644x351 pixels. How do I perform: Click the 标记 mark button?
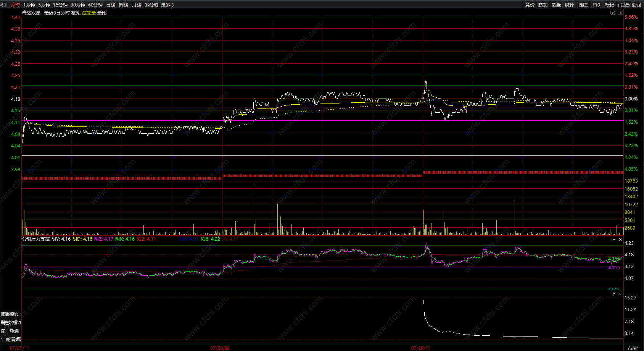pos(610,5)
